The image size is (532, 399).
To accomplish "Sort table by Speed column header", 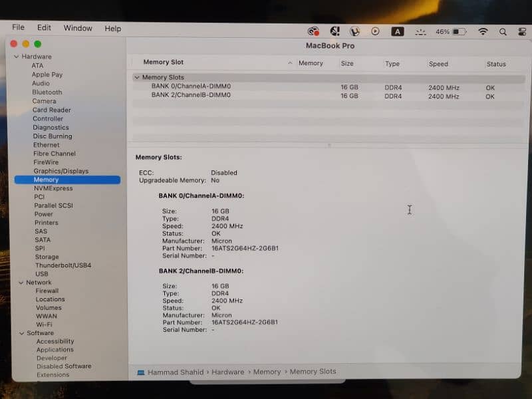I will pos(438,64).
